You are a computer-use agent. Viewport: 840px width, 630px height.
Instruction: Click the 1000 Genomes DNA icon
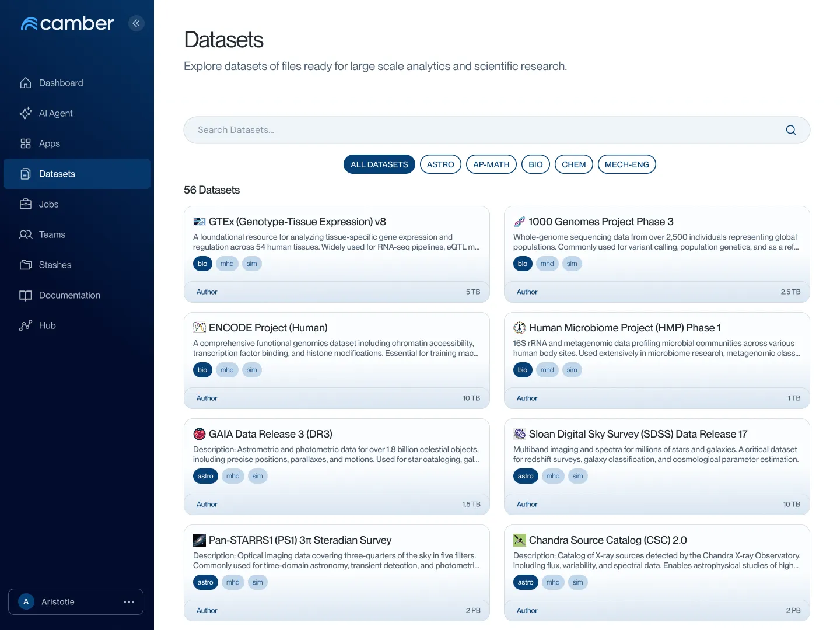click(x=520, y=222)
